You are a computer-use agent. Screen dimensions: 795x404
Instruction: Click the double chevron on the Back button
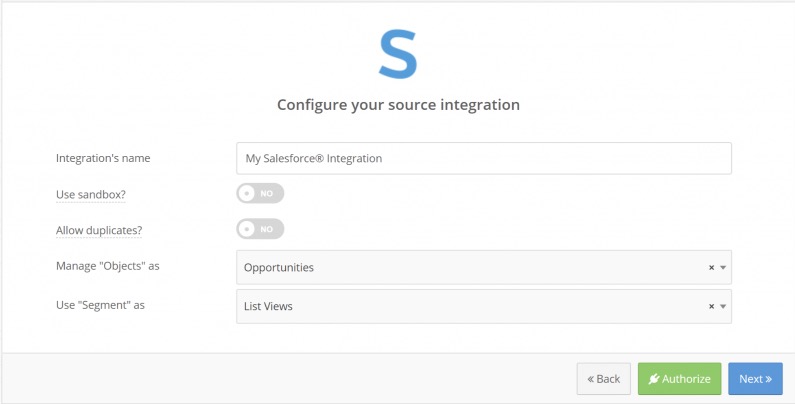pos(591,379)
